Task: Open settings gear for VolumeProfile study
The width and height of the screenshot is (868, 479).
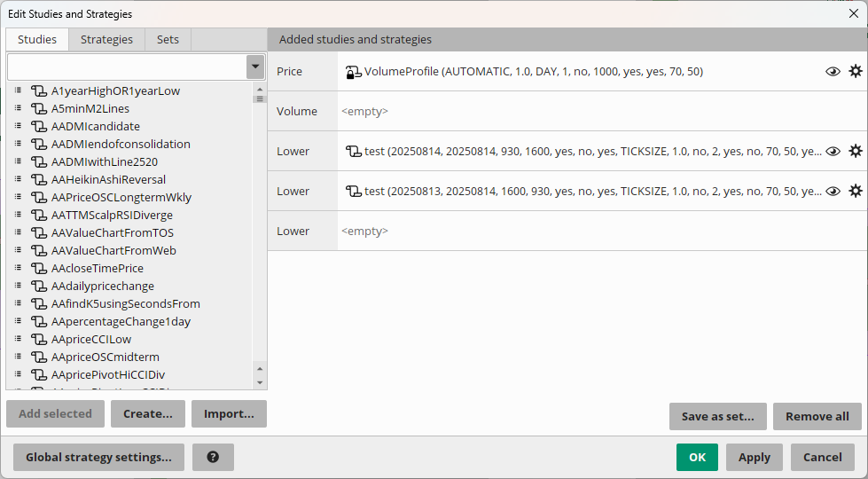Action: pos(855,72)
